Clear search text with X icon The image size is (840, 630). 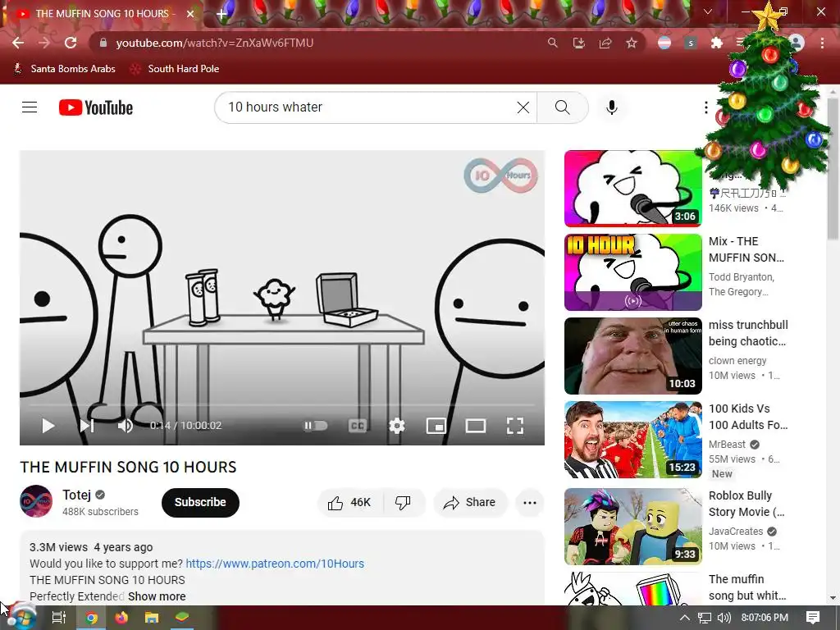point(523,107)
